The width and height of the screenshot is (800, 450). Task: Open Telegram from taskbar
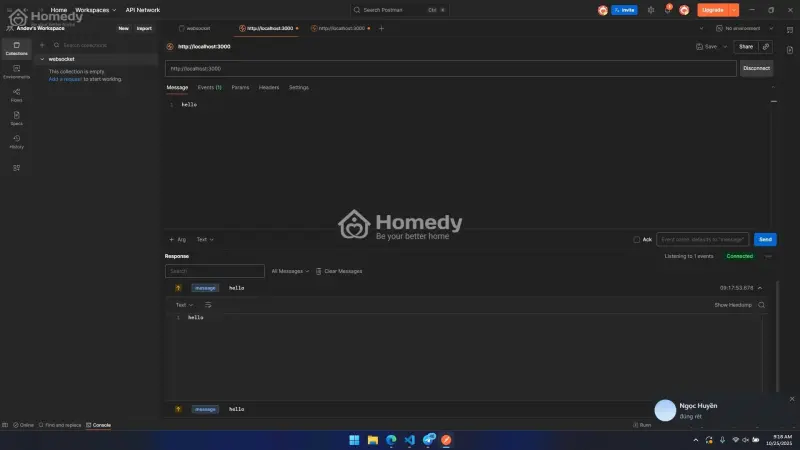pyautogui.click(x=429, y=439)
